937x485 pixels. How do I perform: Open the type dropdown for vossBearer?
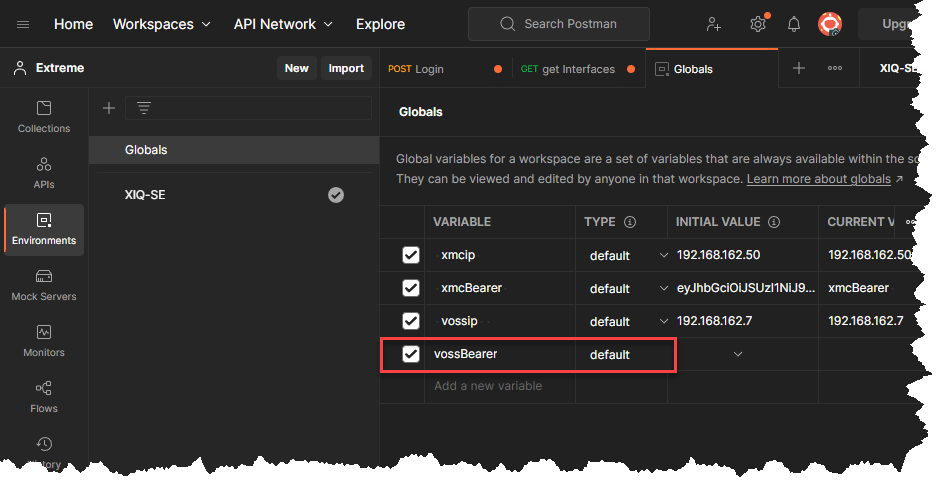[x=738, y=354]
